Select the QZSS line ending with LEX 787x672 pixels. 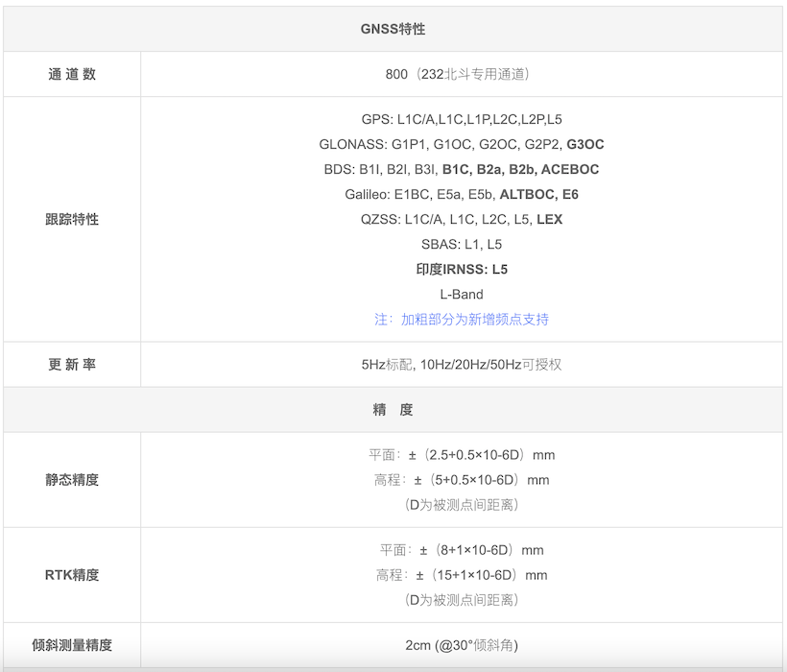click(x=462, y=219)
